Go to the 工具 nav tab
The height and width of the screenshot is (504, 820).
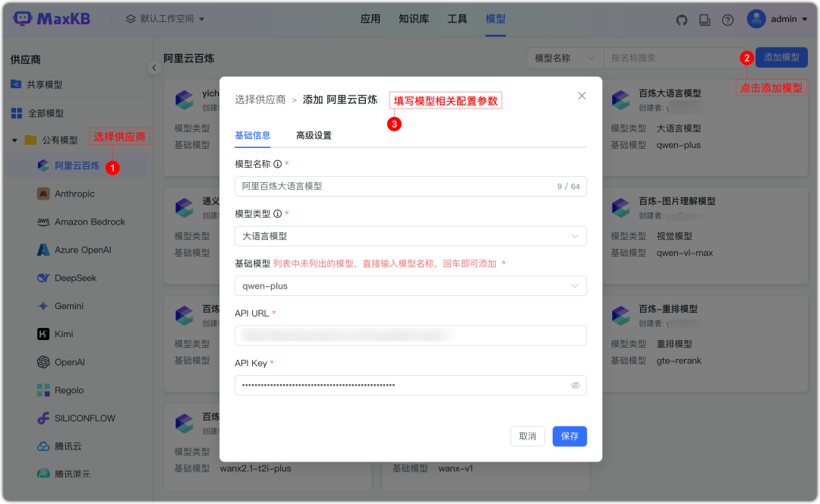click(x=457, y=19)
